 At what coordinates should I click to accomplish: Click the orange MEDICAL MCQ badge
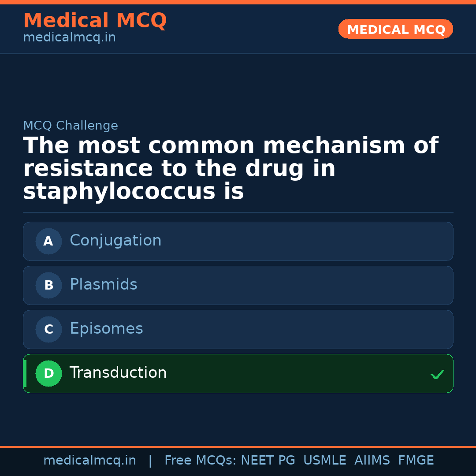pyautogui.click(x=395, y=29)
